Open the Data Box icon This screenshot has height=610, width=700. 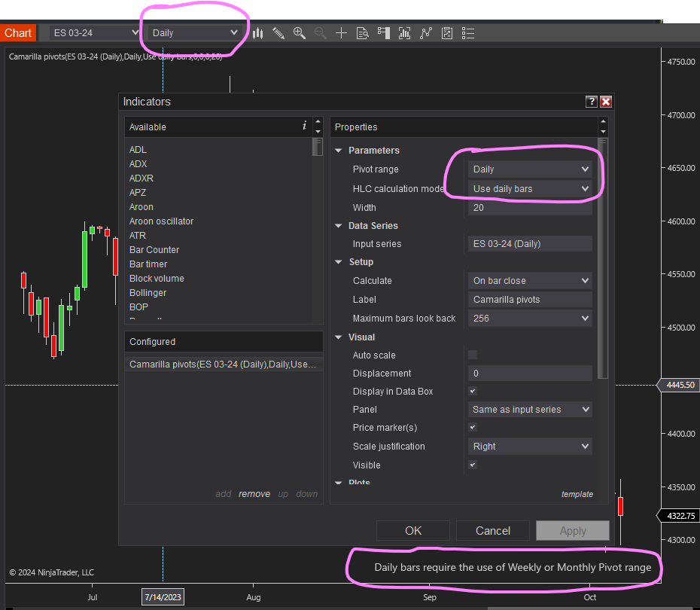coord(362,33)
